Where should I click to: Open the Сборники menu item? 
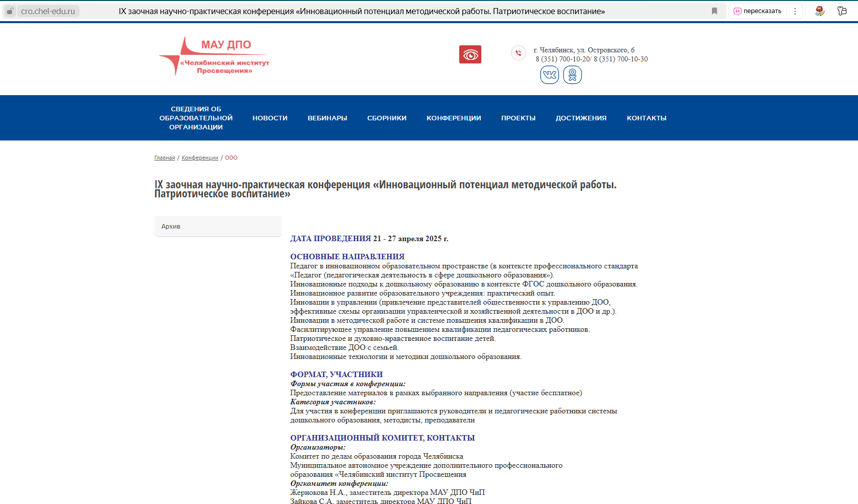[x=387, y=118]
